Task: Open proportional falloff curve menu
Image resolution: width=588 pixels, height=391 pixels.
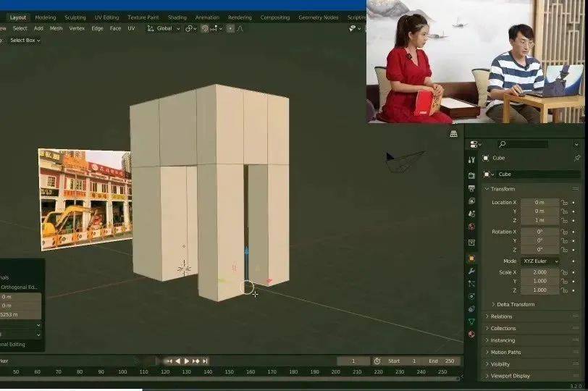Action: pyautogui.click(x=240, y=28)
